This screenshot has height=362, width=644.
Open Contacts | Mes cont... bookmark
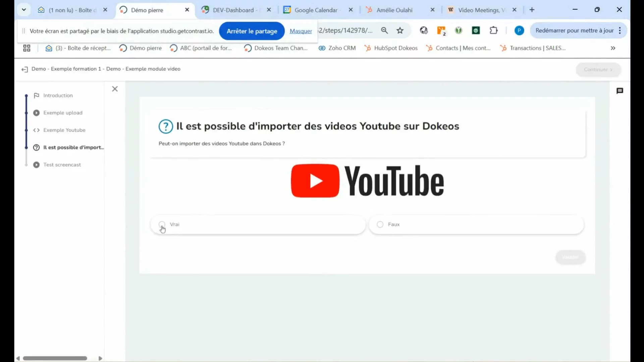458,48
